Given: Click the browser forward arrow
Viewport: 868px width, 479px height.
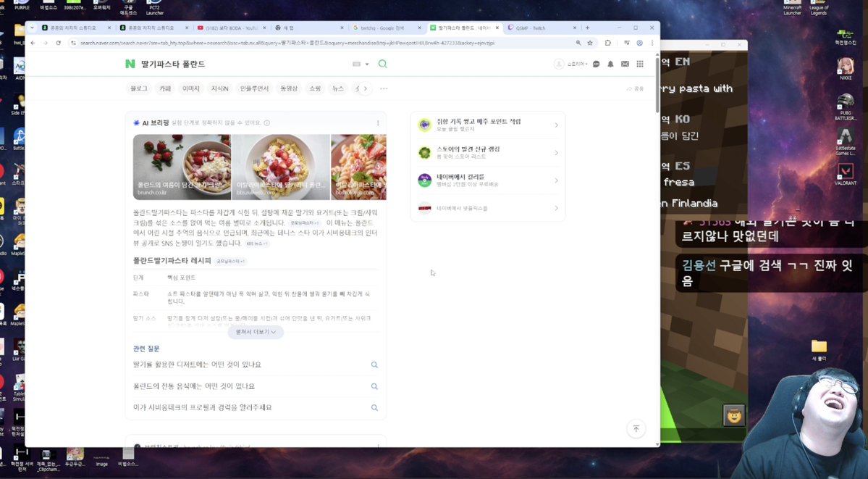Looking at the screenshot, I should 46,43.
